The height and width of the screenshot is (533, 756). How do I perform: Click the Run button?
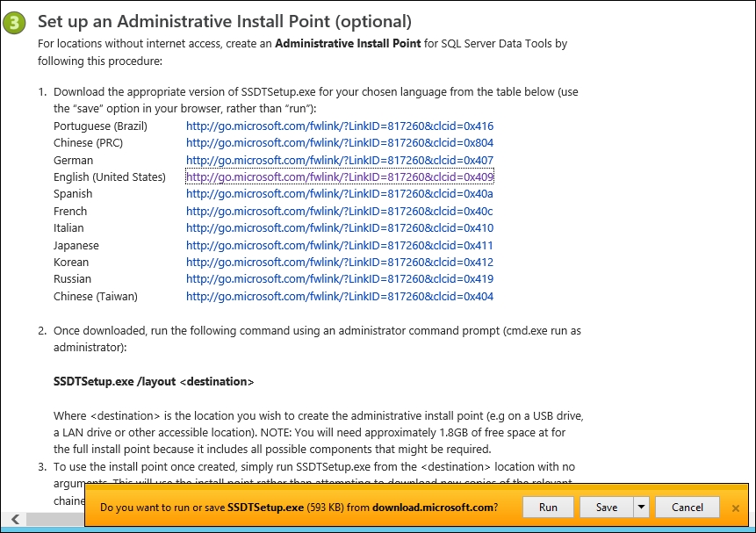(x=548, y=507)
